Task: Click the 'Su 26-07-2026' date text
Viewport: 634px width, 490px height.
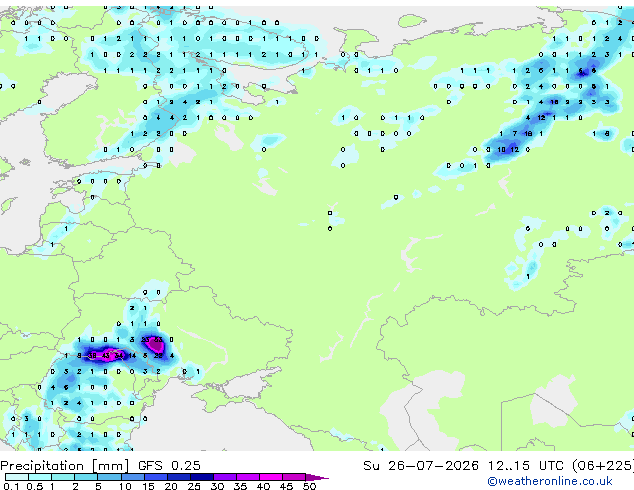Action: 421,466
